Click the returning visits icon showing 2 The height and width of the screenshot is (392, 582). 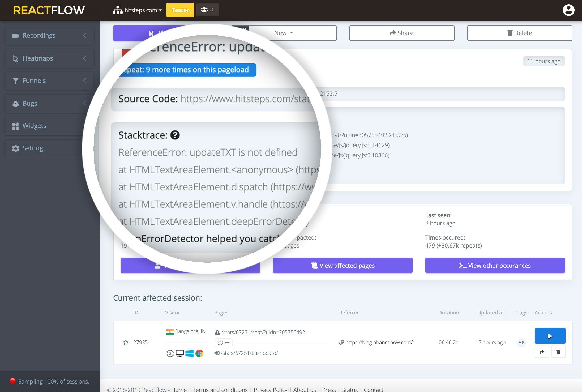click(x=170, y=353)
